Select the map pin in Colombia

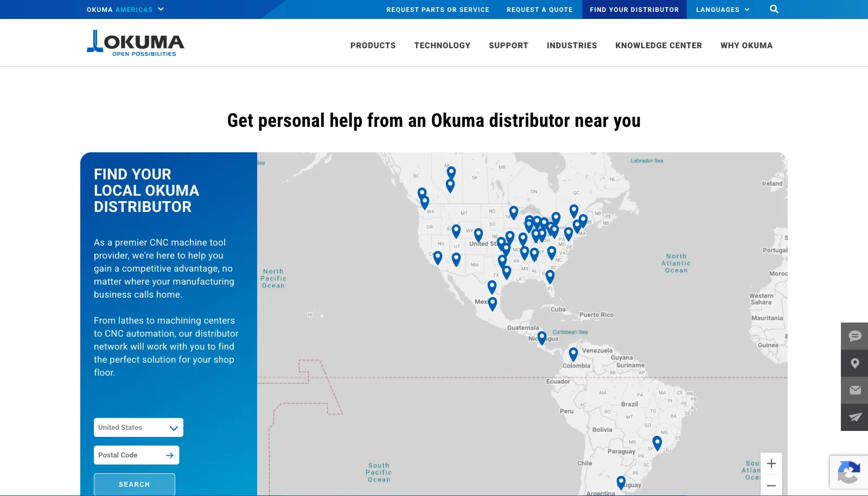tap(573, 355)
